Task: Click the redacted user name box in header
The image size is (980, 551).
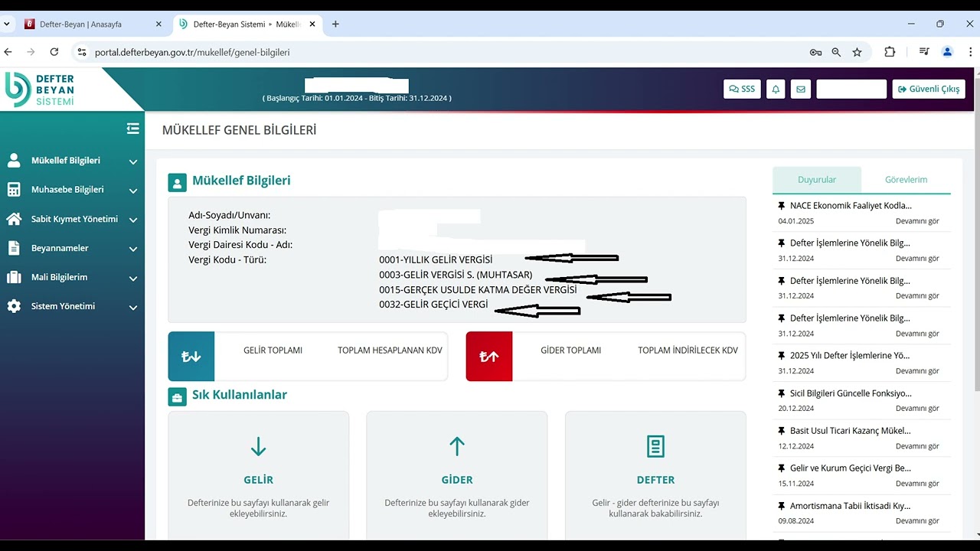Action: click(x=851, y=89)
